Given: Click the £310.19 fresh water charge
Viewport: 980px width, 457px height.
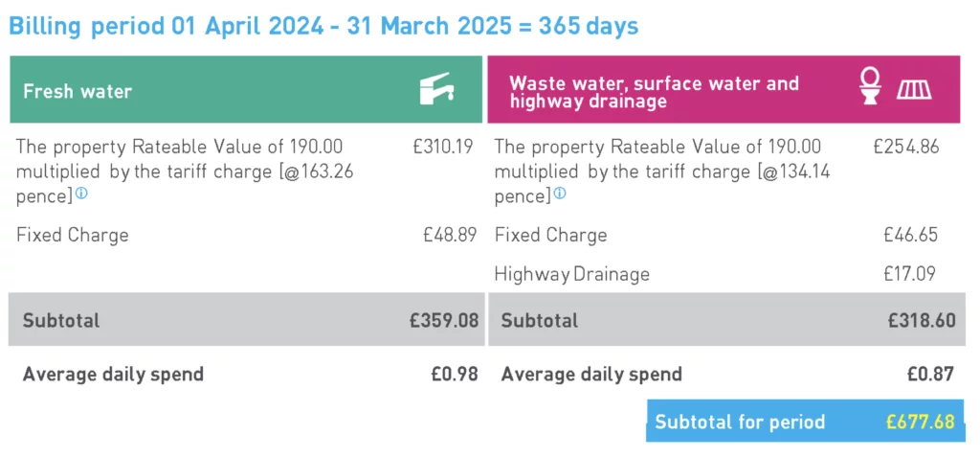Looking at the screenshot, I should pos(442,147).
